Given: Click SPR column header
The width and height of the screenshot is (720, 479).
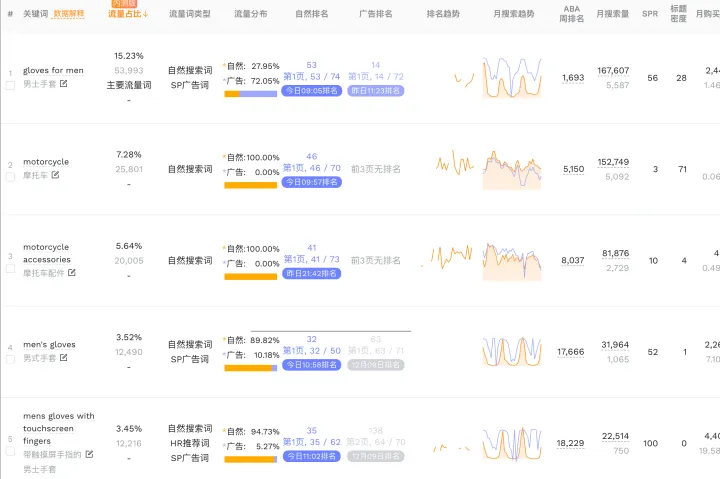Looking at the screenshot, I should click(650, 14).
